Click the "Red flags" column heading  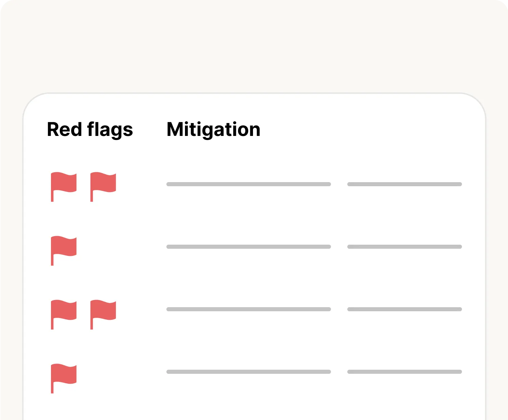(x=90, y=129)
